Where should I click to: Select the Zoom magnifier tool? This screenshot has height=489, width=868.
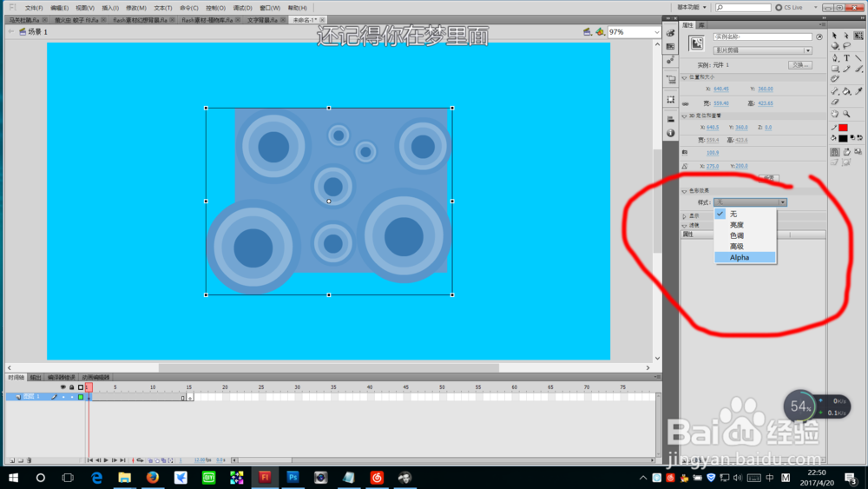[846, 114]
